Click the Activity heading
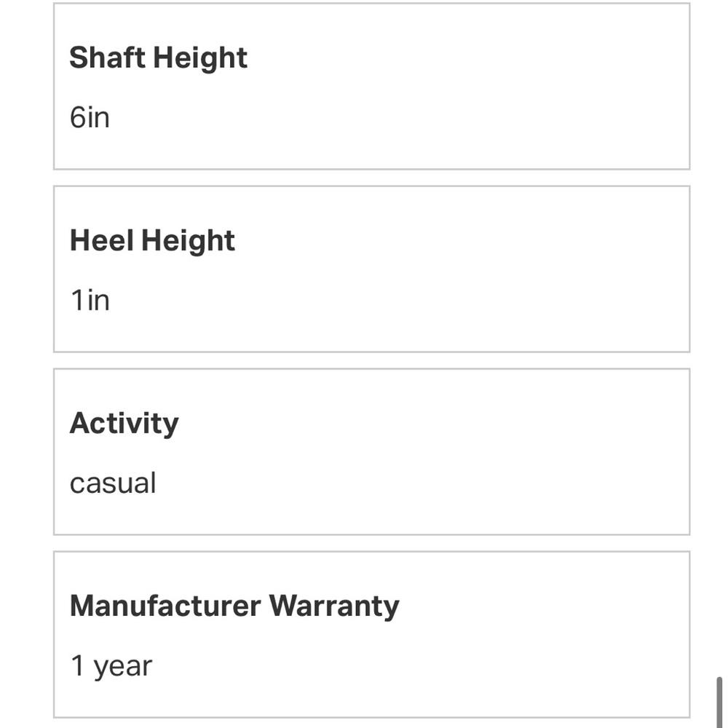Screen dimensions: 728x728 pyautogui.click(x=124, y=424)
